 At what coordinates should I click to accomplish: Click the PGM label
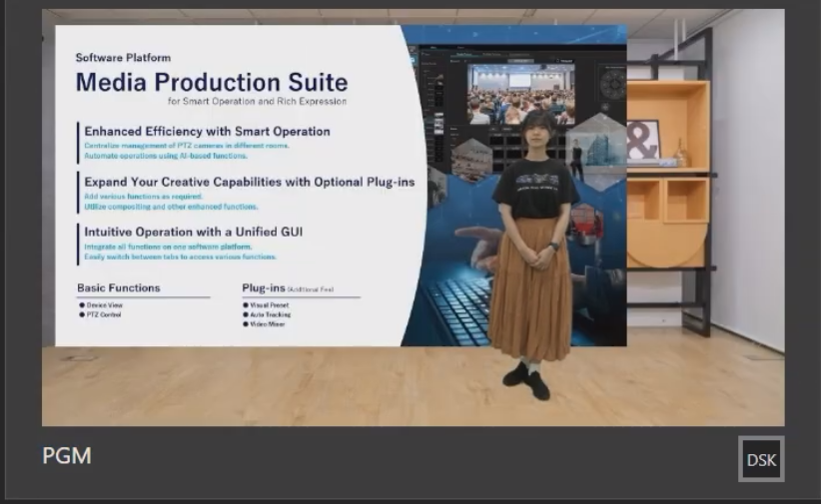tap(67, 455)
